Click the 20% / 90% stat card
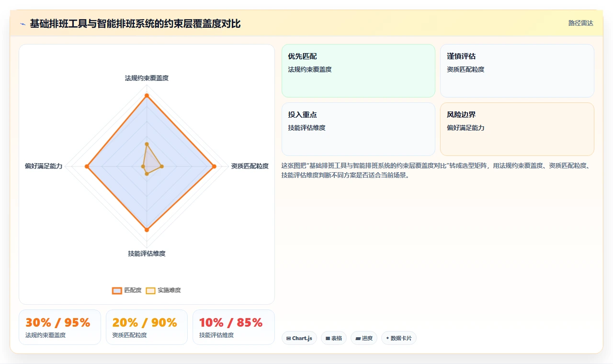 [147, 327]
